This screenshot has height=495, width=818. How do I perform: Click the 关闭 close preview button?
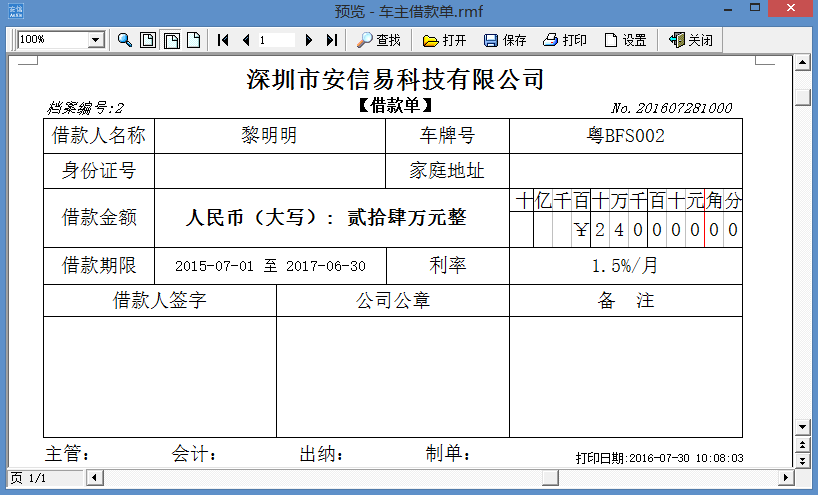pyautogui.click(x=691, y=40)
